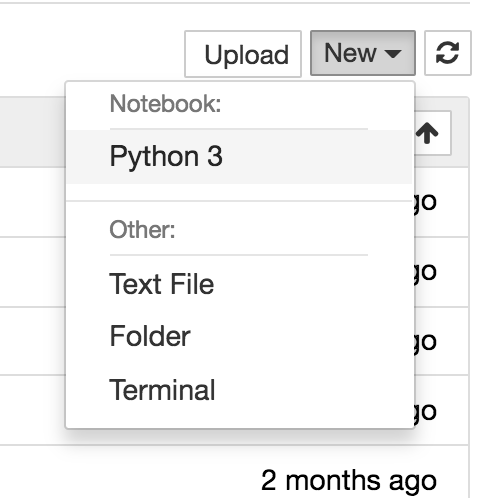The image size is (484, 498).
Task: Click the Last Modified sort button box
Action: tap(433, 133)
